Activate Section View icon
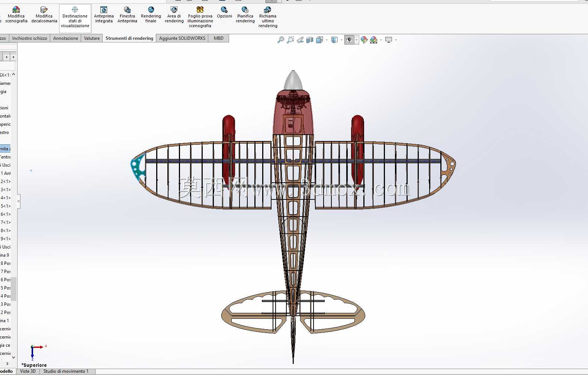This screenshot has height=375, width=588. click(x=310, y=40)
